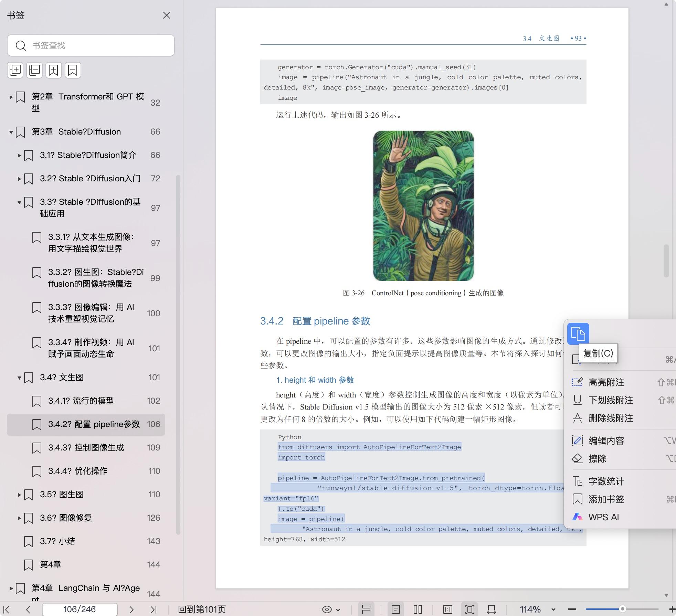The width and height of the screenshot is (676, 616).
Task: Open bookmark 3.7? 小结
Action: click(x=57, y=541)
